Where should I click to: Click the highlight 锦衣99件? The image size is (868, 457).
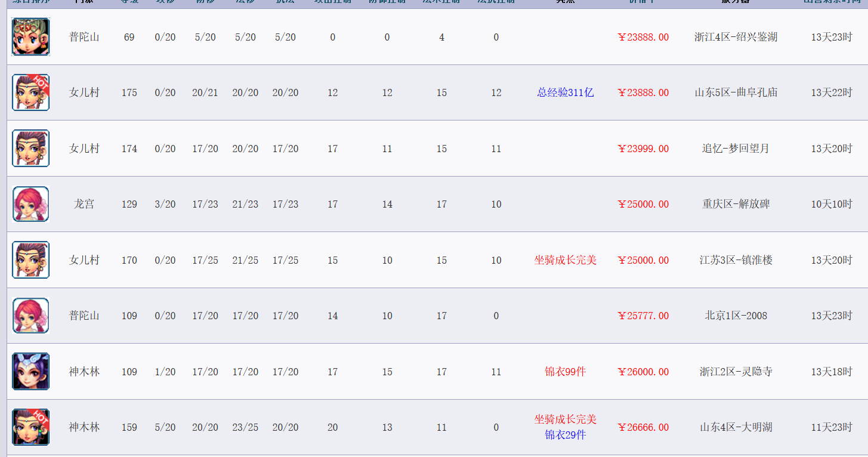566,372
